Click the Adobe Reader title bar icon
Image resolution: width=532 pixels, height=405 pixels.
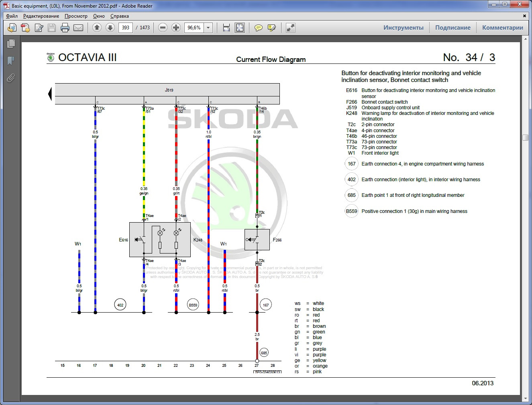point(6,6)
